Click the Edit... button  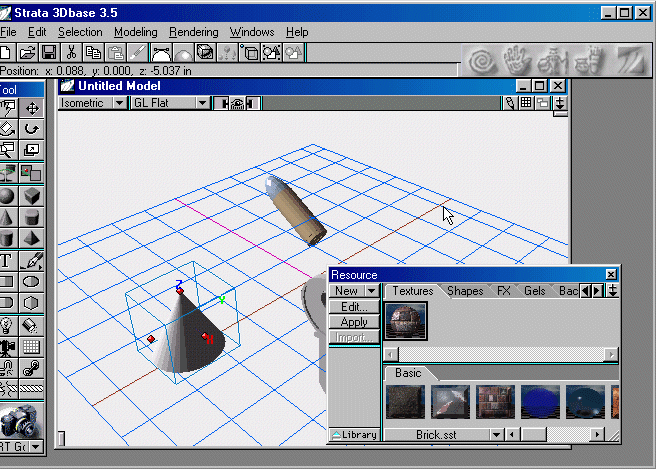[354, 307]
